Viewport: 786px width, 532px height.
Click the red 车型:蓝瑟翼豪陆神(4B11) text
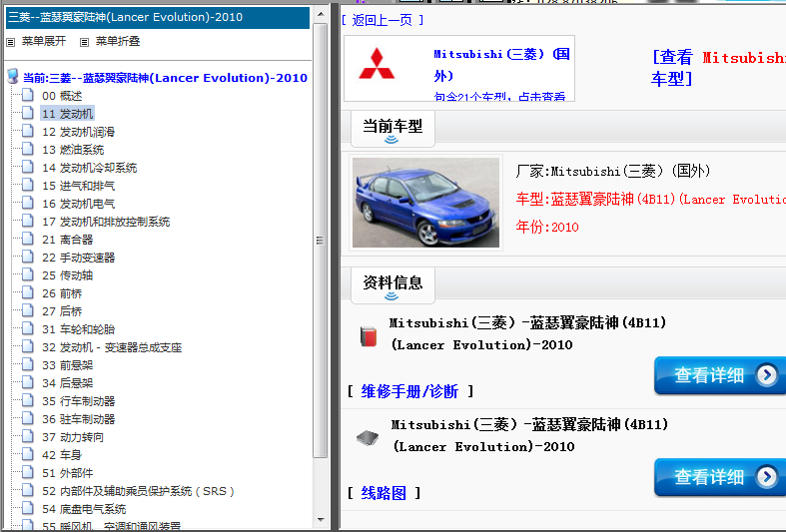pyautogui.click(x=650, y=200)
